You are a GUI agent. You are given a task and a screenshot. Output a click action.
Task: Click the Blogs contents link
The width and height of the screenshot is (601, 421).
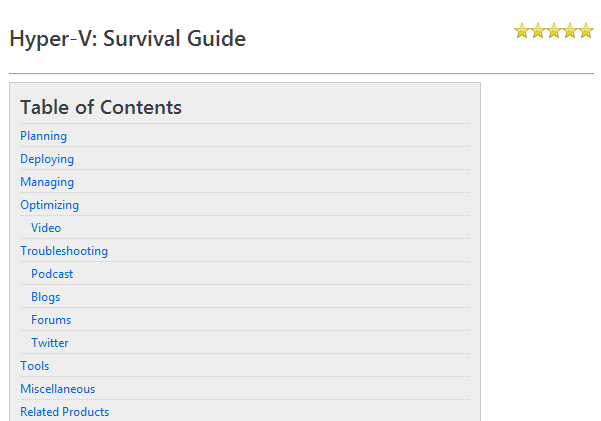point(46,297)
